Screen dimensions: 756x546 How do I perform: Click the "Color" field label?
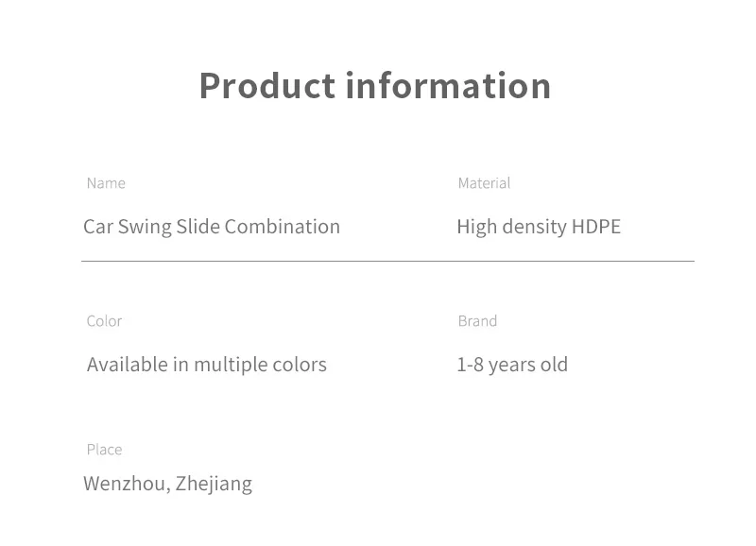point(104,321)
